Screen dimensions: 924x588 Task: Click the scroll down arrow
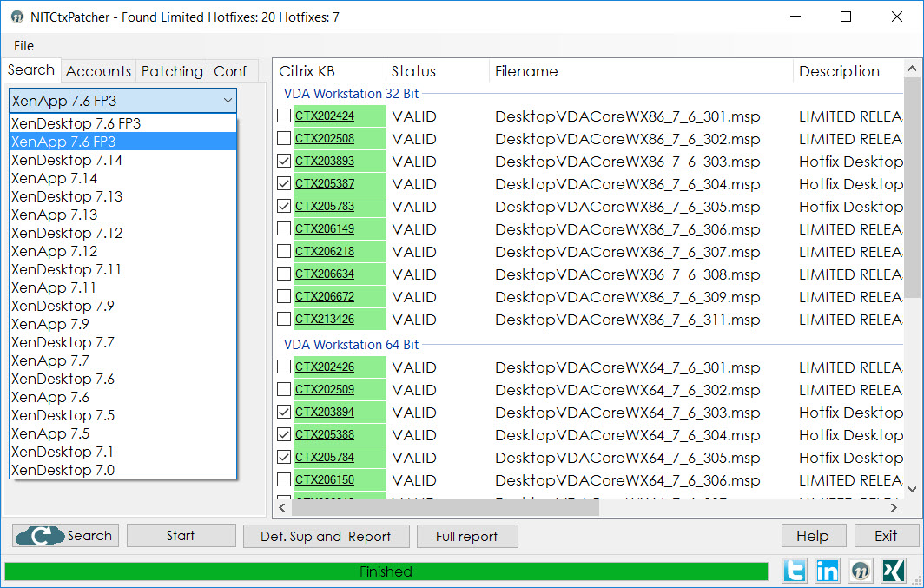[912, 489]
